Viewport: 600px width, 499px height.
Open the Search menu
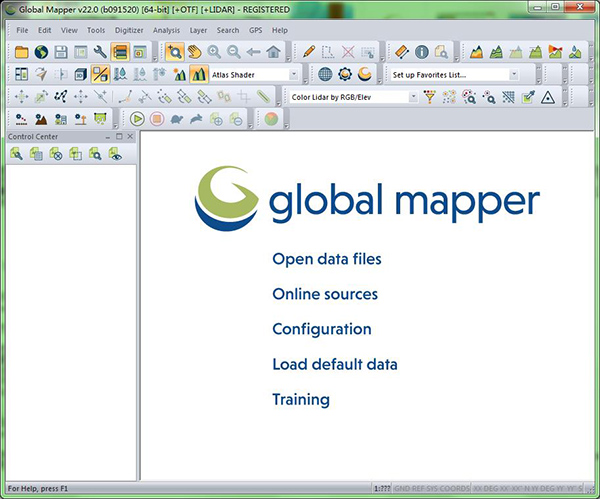(x=228, y=30)
